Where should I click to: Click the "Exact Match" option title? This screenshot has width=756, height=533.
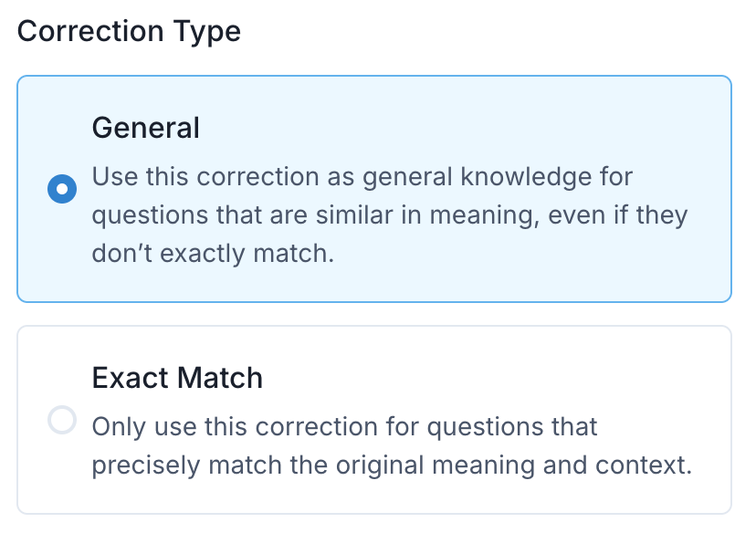tap(177, 378)
